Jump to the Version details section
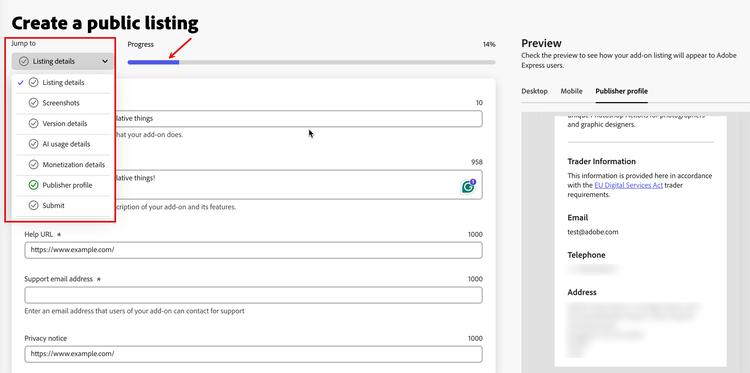Image resolution: width=750 pixels, height=373 pixels. coord(63,123)
